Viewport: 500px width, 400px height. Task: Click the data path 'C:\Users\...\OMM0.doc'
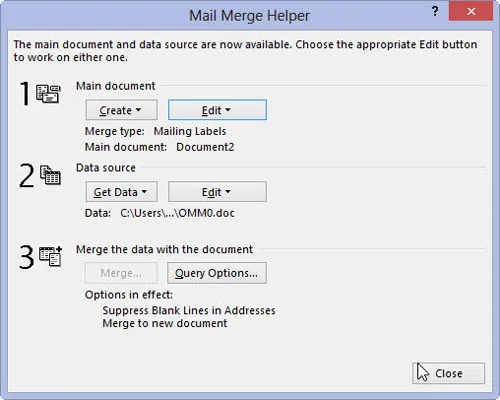tap(177, 213)
